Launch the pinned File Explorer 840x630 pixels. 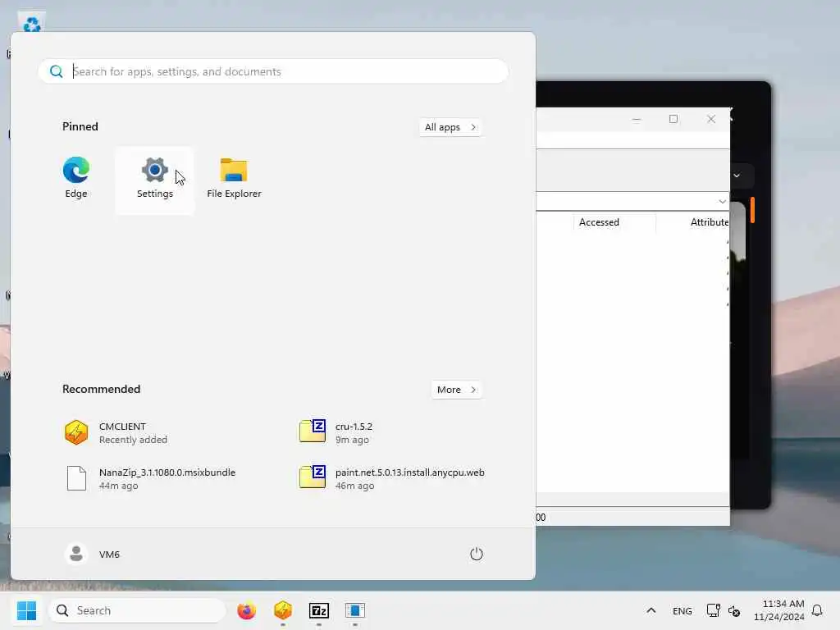coord(234,178)
